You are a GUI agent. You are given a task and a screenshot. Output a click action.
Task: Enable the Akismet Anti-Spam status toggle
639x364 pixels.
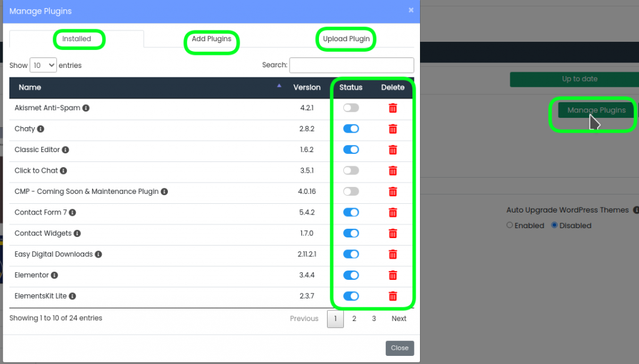(351, 108)
